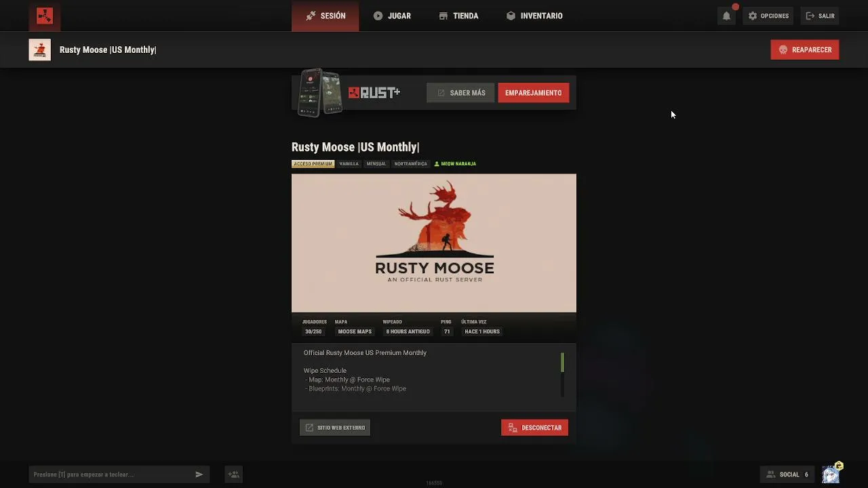Open Sitio Web Externo link
The image size is (868, 488).
click(x=335, y=428)
